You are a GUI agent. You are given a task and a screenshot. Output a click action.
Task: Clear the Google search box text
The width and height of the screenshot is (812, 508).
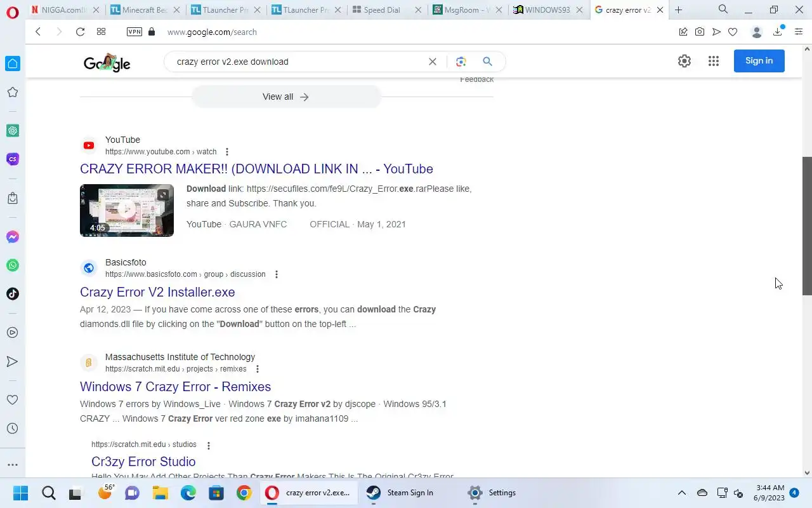tap(433, 62)
